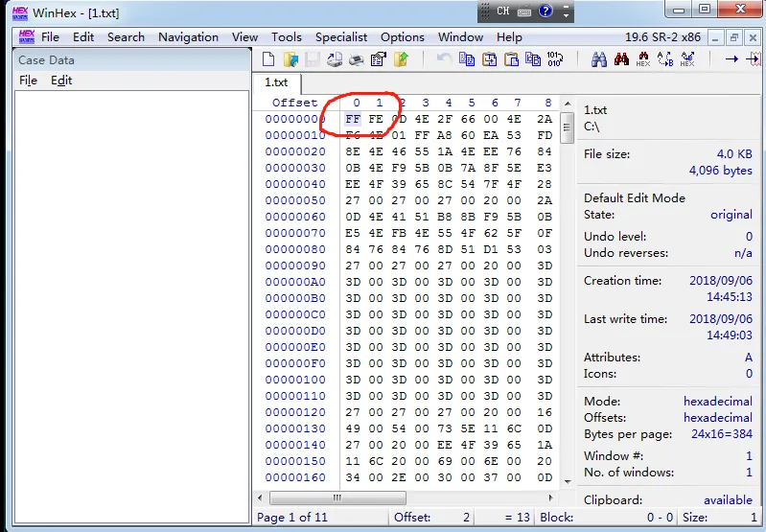Screen dimensions: 766x532
Task: Click the folder with green arrow icon
Action: pyautogui.click(x=401, y=59)
